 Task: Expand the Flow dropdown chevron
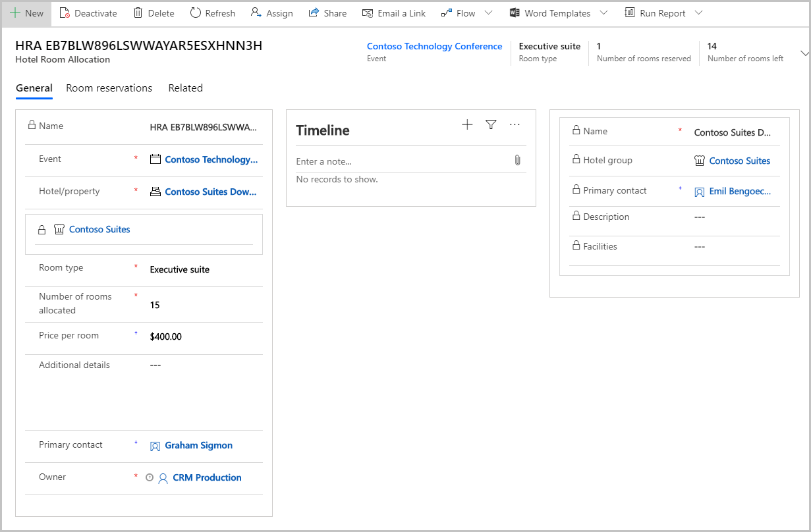click(488, 13)
